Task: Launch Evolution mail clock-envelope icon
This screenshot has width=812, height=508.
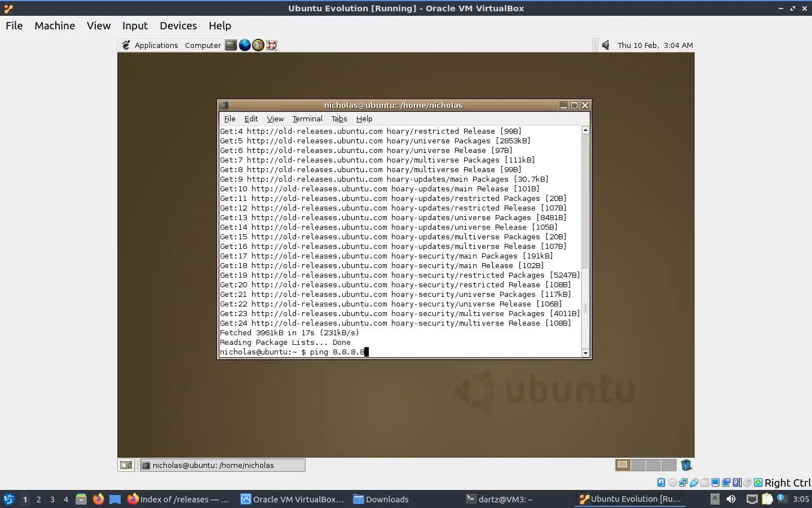Action: (x=258, y=45)
